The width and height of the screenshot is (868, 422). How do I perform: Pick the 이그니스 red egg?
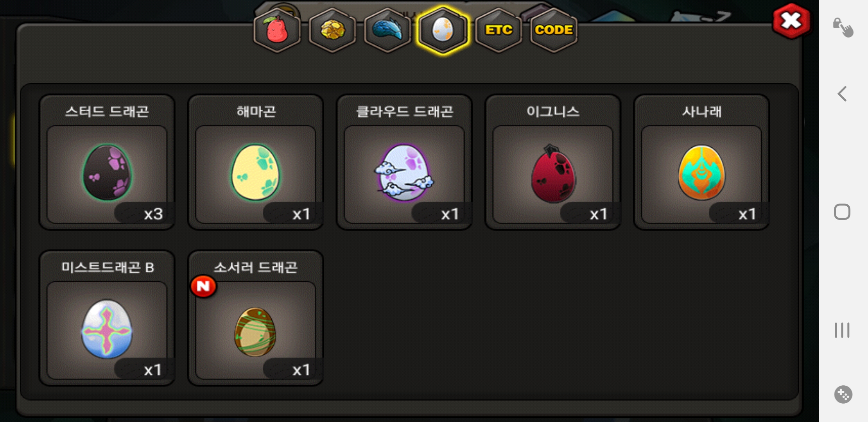pos(553,162)
